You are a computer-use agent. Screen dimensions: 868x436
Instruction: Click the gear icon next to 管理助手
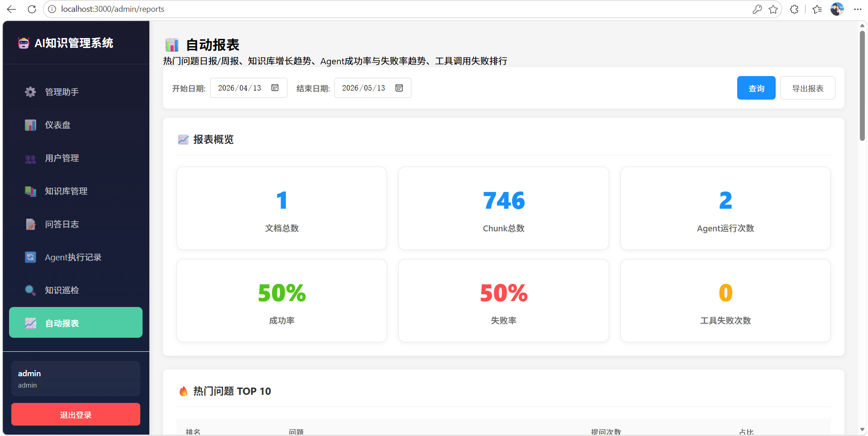click(30, 92)
